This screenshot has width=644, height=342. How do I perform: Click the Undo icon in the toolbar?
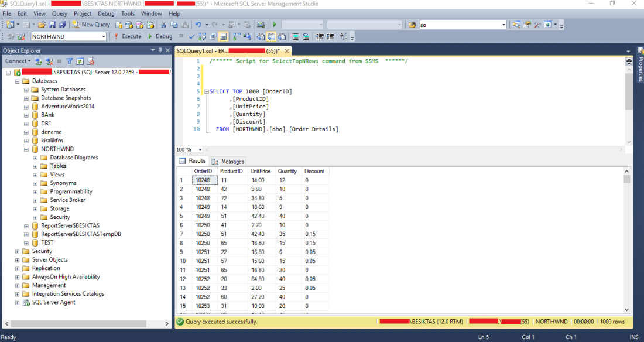[x=198, y=25]
